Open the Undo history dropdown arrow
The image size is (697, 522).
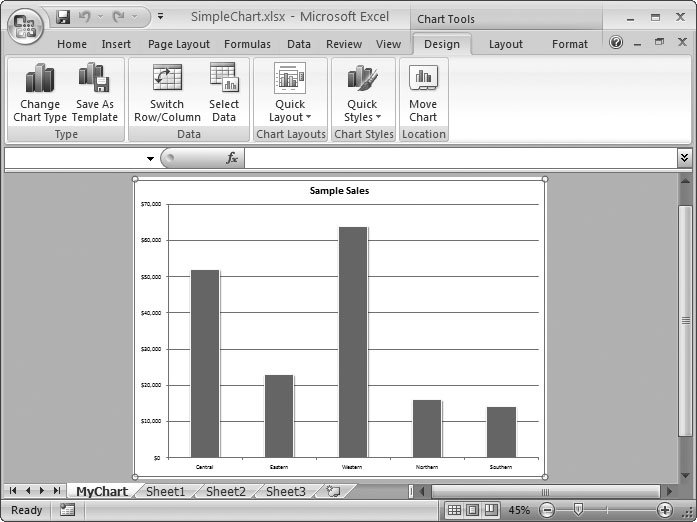coord(100,17)
